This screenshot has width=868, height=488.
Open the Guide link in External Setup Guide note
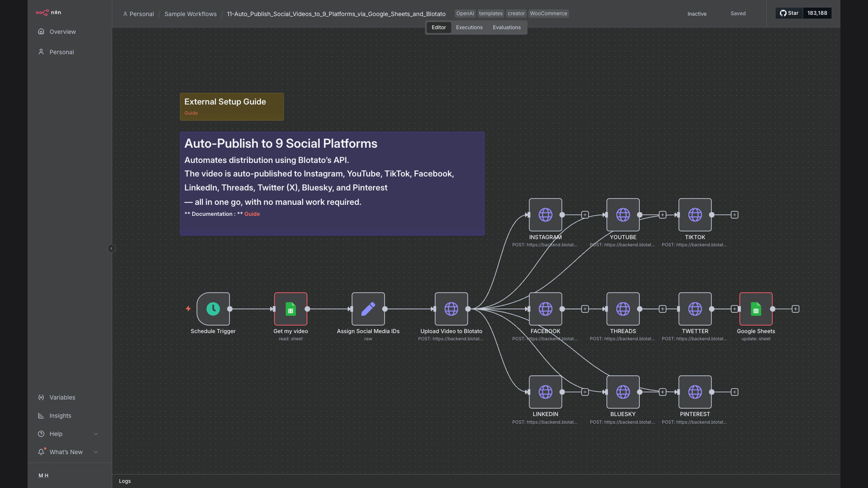coord(191,113)
